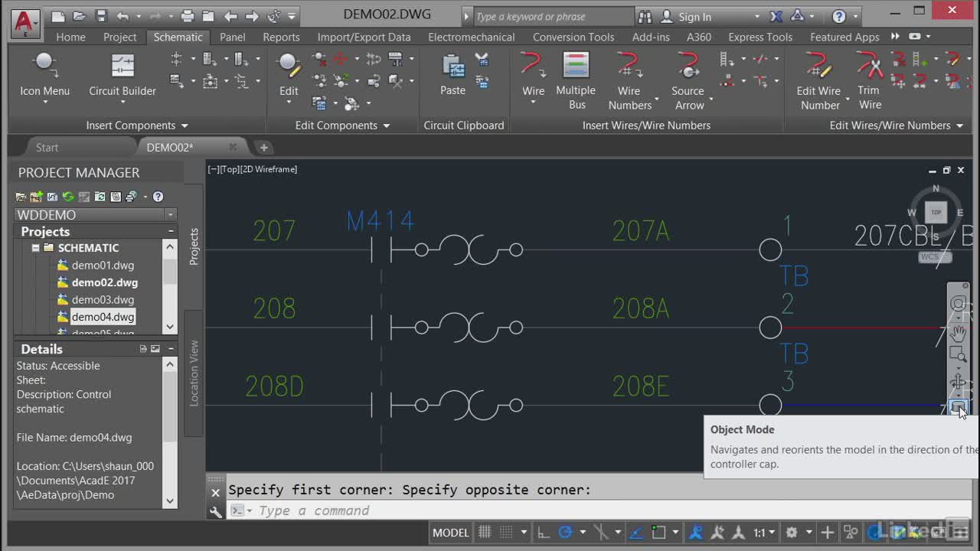980x551 pixels.
Task: Click the Refresh icon in Project Manager
Action: pos(67,197)
